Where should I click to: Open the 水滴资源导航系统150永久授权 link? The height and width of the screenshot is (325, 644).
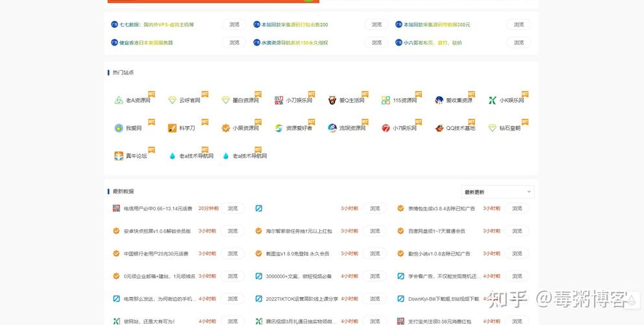(x=295, y=43)
